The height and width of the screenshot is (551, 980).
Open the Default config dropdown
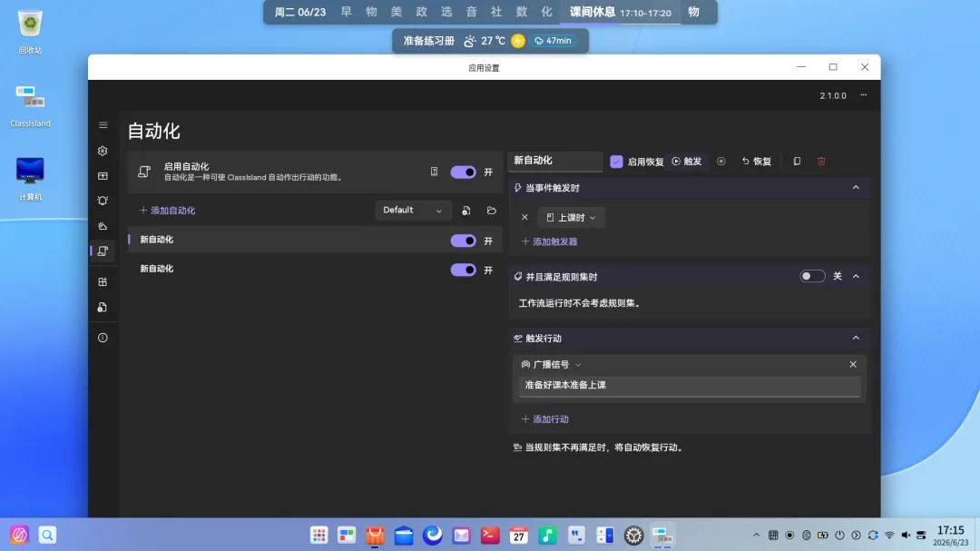[x=413, y=211]
